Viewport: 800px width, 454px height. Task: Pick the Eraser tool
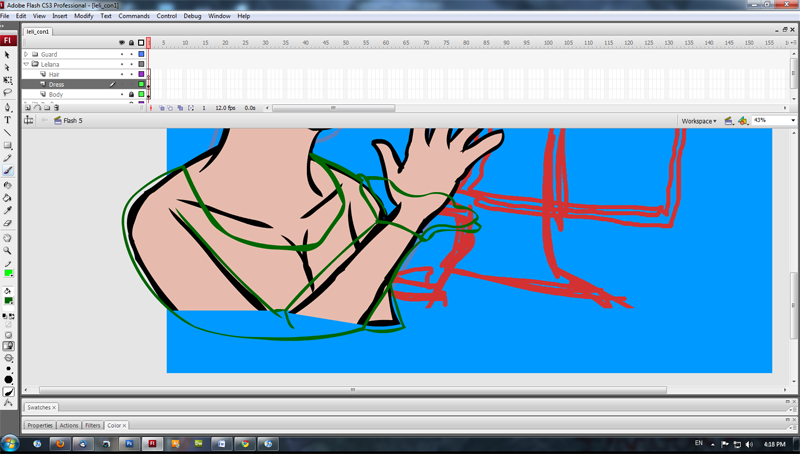8,224
